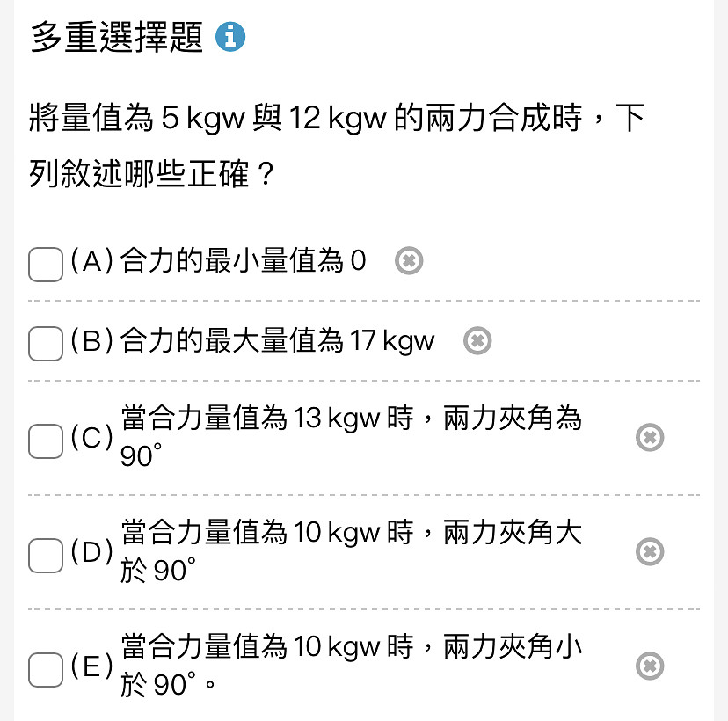The height and width of the screenshot is (721, 728).
Task: Click the (E) letter label
Action: click(92, 666)
